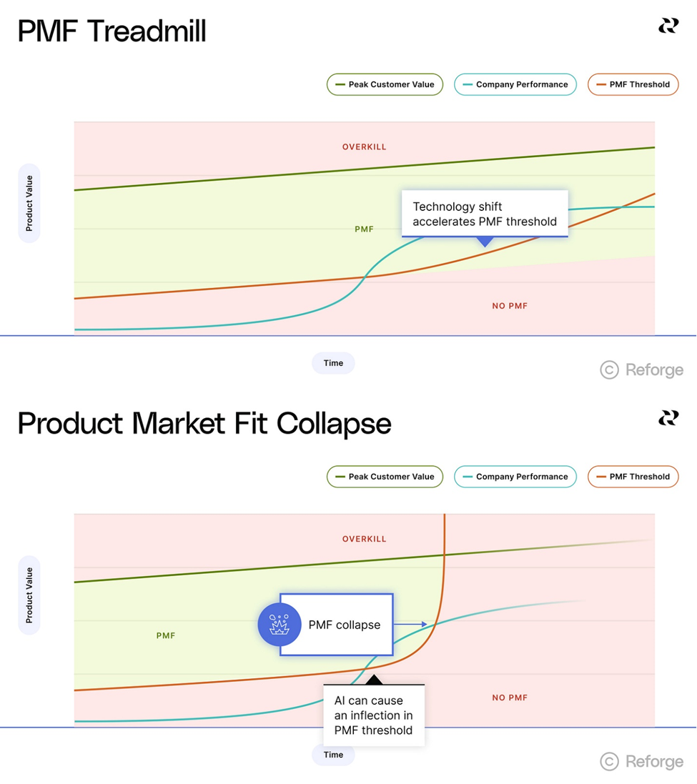Select the "AI can cause an inflection" callout
The width and height of the screenshot is (697, 784).
(373, 715)
